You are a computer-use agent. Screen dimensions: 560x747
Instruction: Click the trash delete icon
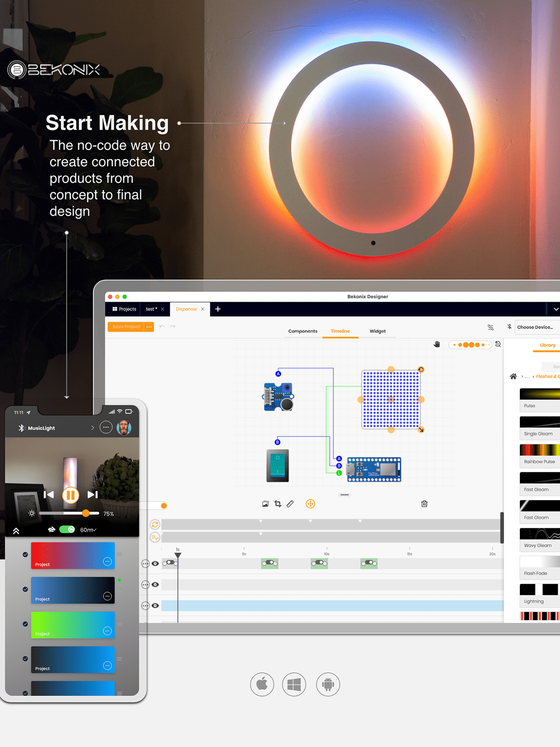click(x=424, y=504)
